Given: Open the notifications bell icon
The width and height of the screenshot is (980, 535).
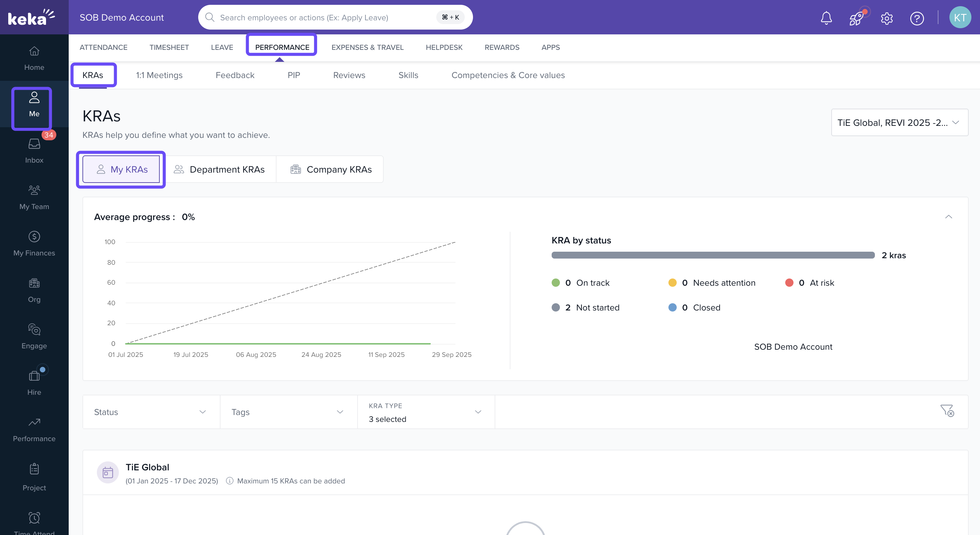Looking at the screenshot, I should click(826, 18).
